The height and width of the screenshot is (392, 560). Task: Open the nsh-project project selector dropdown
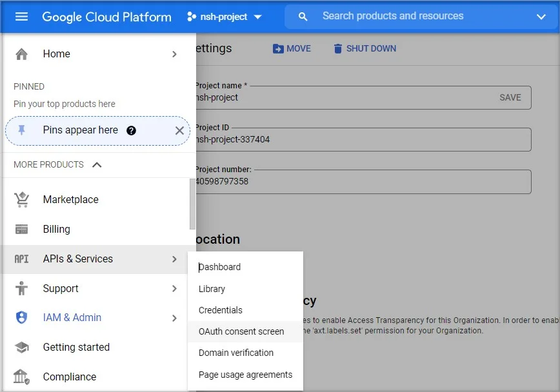pyautogui.click(x=224, y=17)
